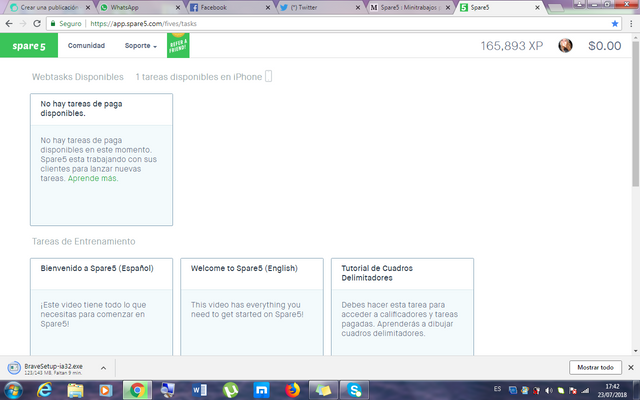Viewport: 640px width, 400px height.
Task: Switch to the Crear una publicación tab
Action: tap(48, 7)
